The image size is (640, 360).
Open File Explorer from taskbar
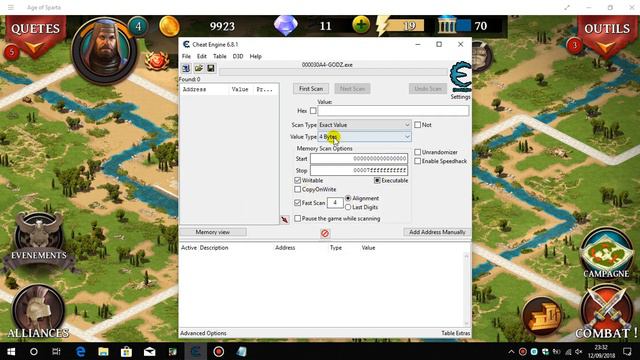tap(103, 351)
